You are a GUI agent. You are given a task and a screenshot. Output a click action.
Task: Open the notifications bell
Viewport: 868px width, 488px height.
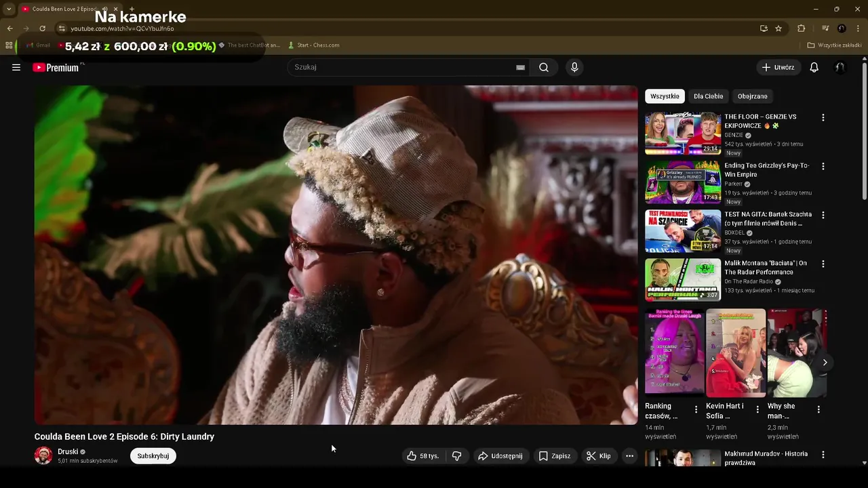click(814, 67)
